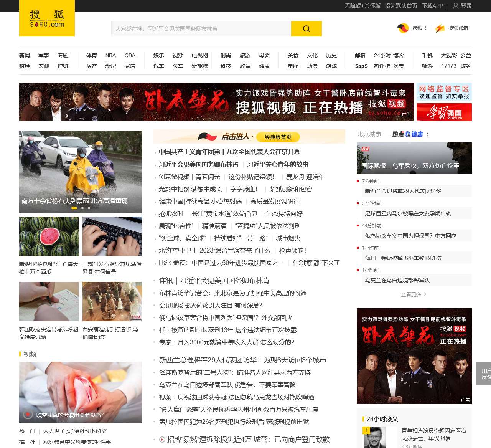This screenshot has height=448, width=491.
Task: Expand 查看更多 in the news feed
Action: 414,294
